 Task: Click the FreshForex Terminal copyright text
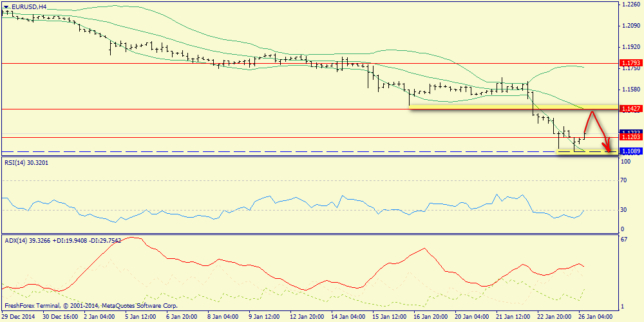point(90,306)
